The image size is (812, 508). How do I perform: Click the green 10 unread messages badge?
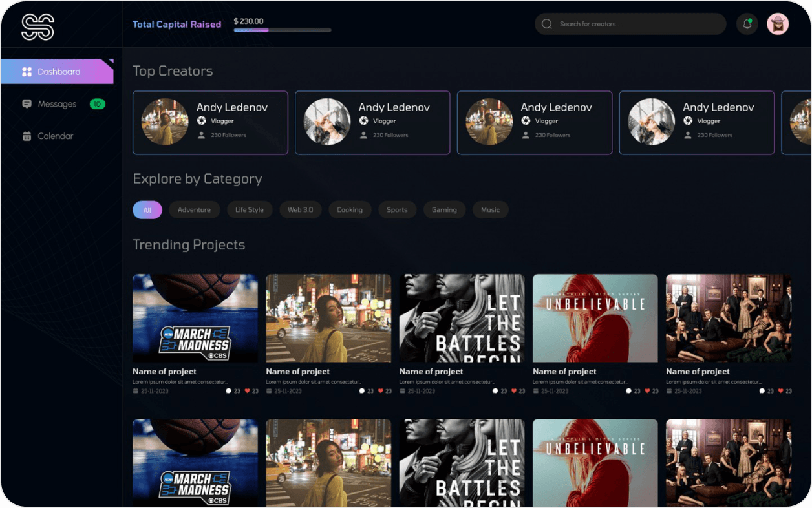[x=97, y=104]
